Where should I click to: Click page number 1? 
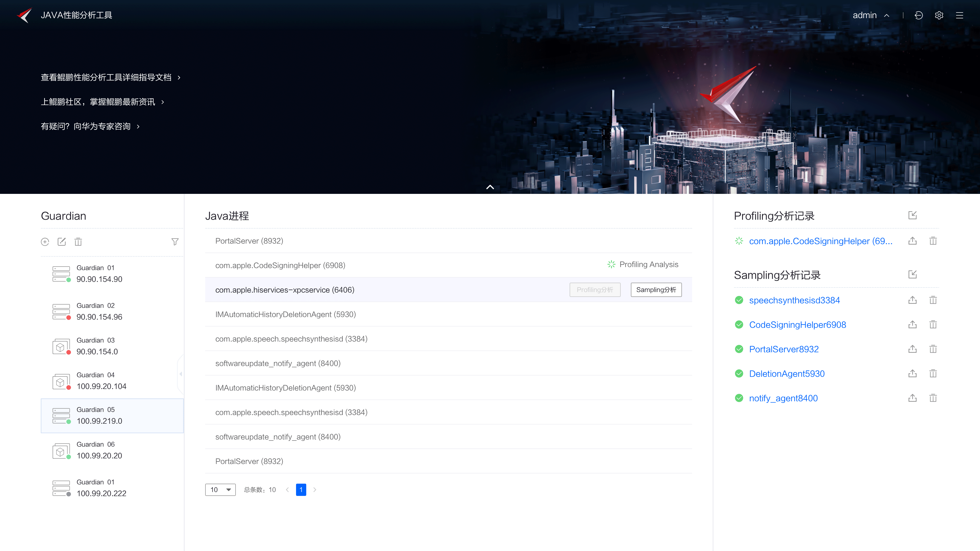[301, 490]
